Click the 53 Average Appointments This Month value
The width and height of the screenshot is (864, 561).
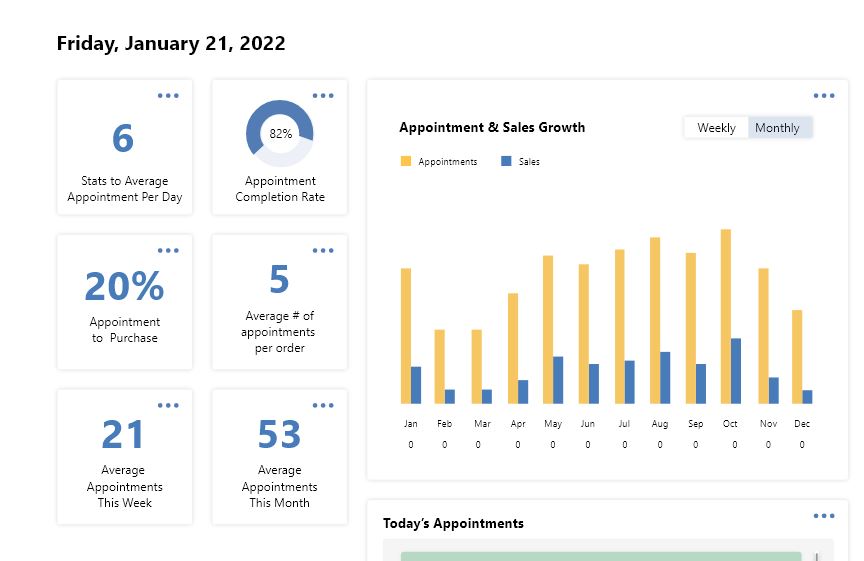click(279, 435)
